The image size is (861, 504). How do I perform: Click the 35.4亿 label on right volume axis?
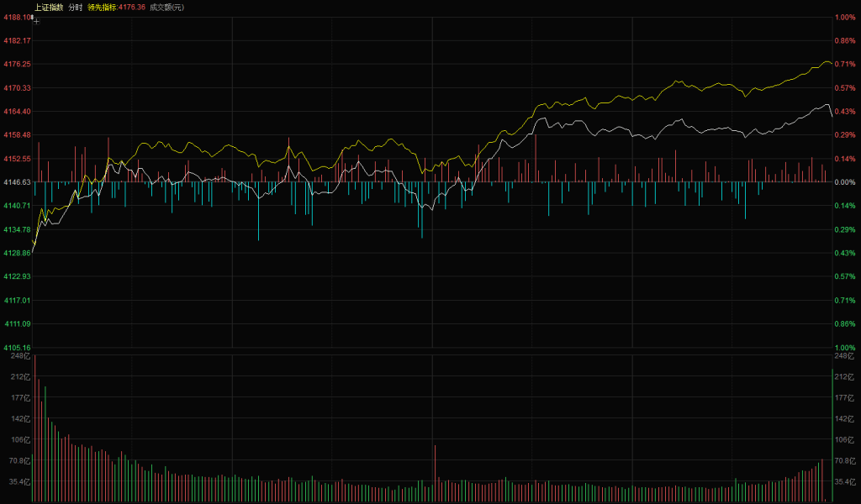(844, 482)
